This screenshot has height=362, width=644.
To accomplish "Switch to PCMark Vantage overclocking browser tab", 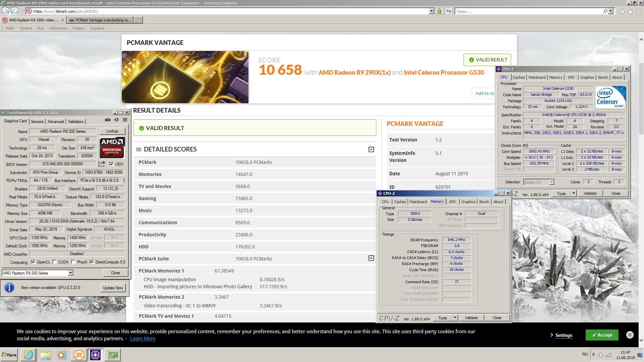I will tap(100, 20).
